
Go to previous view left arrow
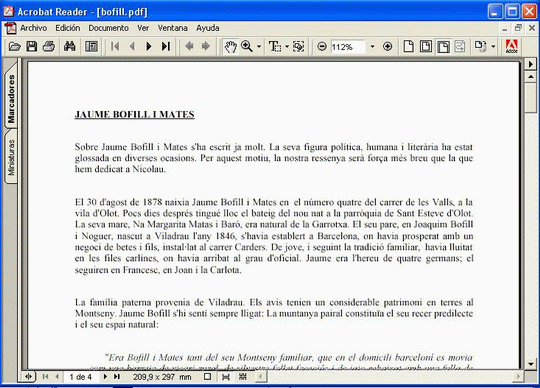pos(189,46)
